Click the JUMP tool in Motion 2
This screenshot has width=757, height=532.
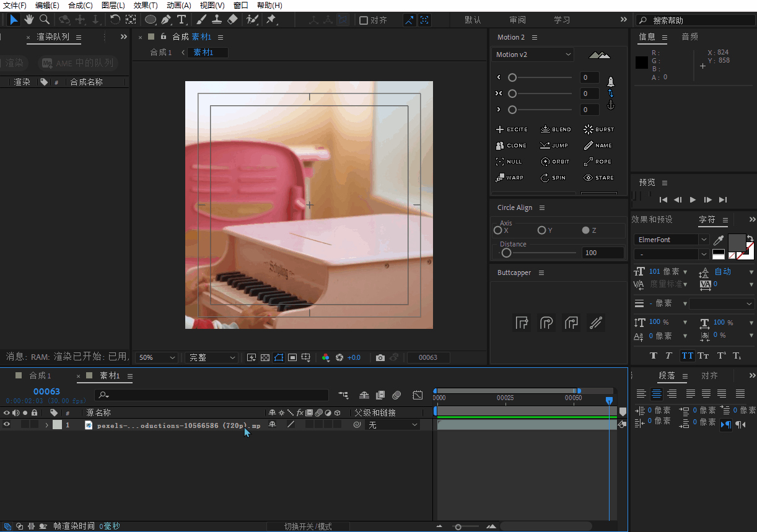click(x=554, y=146)
